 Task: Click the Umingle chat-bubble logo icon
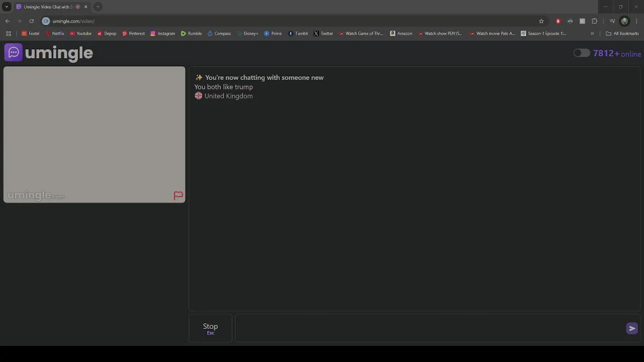14,52
